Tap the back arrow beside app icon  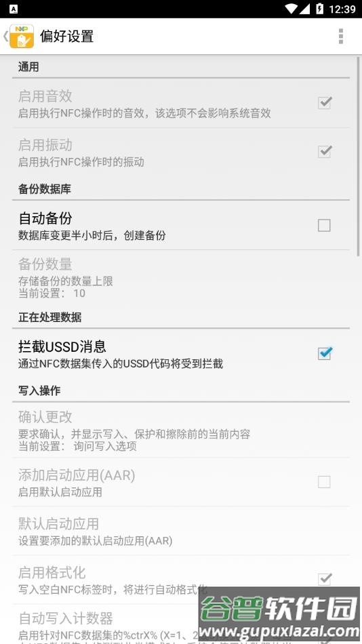(x=5, y=36)
